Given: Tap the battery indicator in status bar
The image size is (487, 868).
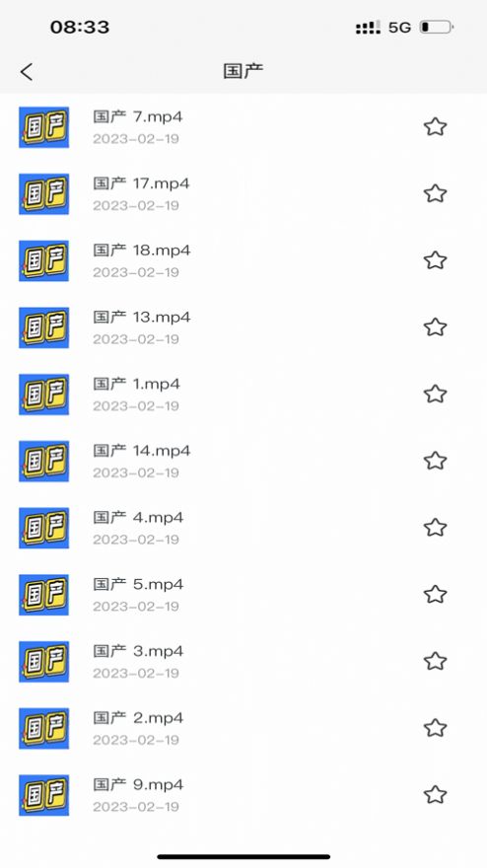Looking at the screenshot, I should tap(437, 27).
